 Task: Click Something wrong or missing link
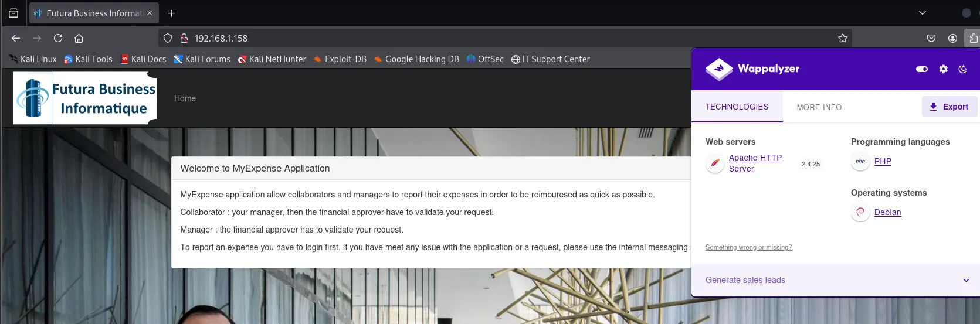tap(748, 247)
